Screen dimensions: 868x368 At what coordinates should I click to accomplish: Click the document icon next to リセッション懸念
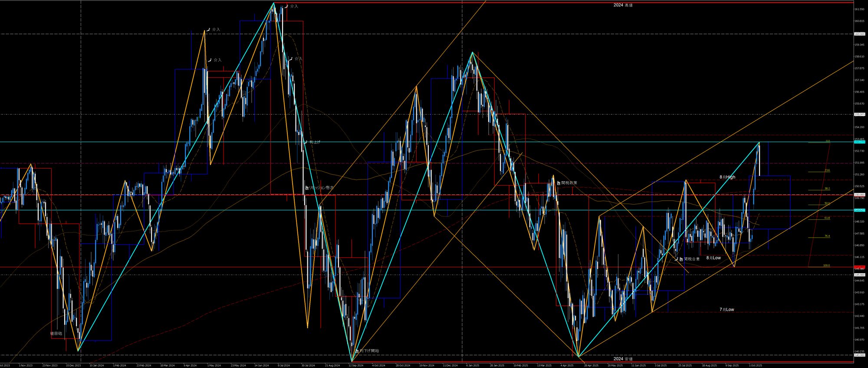(x=306, y=188)
